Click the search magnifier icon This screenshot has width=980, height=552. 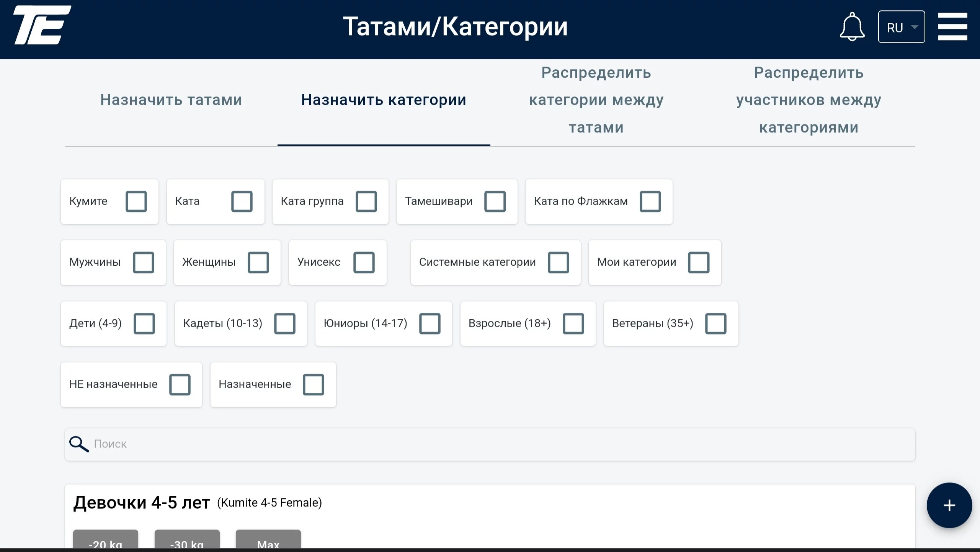(79, 444)
